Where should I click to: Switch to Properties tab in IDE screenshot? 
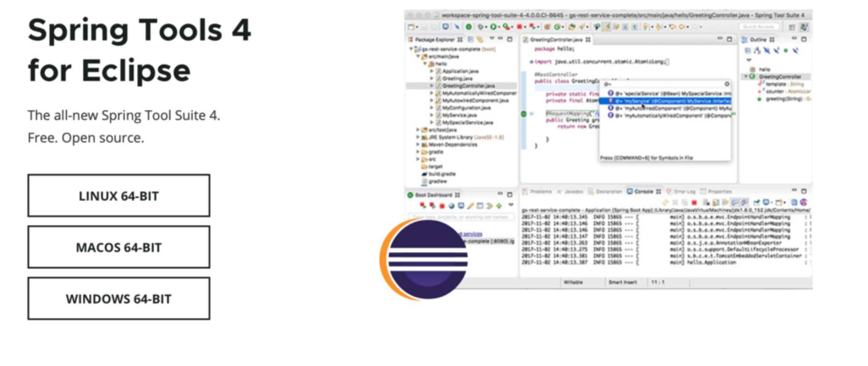pos(716,191)
